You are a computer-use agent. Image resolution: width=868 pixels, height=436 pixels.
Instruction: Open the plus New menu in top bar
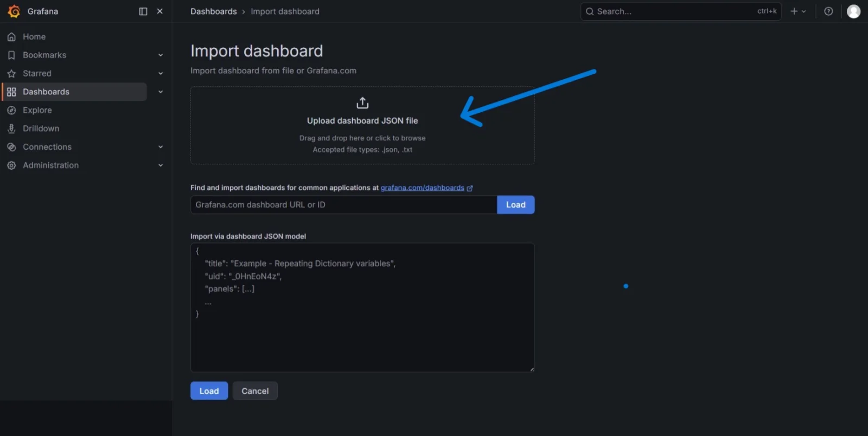(798, 11)
